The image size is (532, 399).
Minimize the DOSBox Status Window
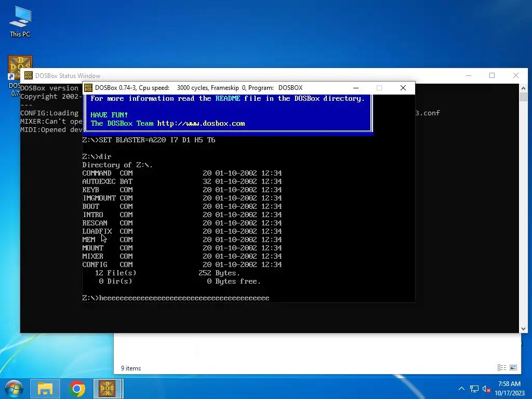[x=469, y=75]
